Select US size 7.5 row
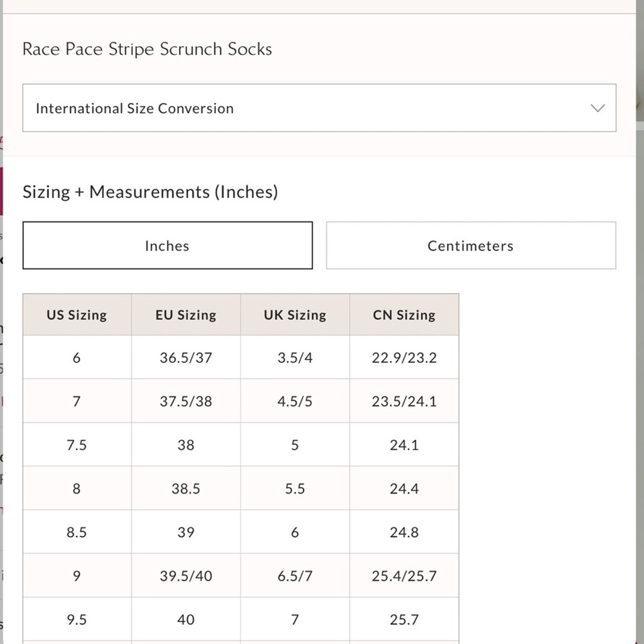 click(77, 445)
